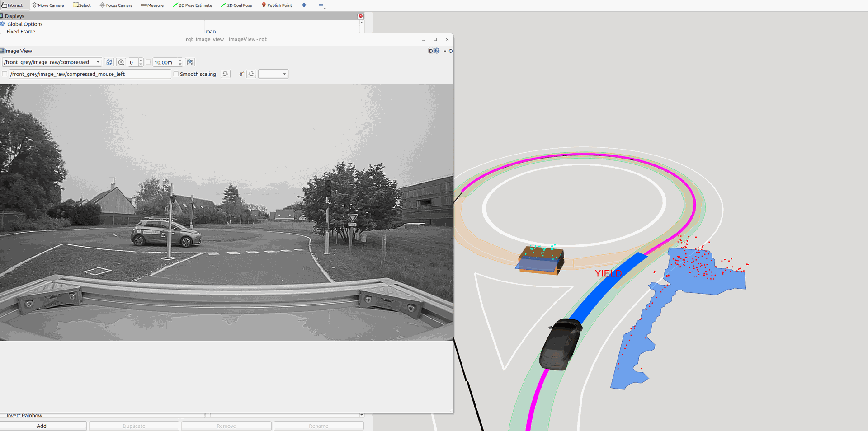Open the empty dropdown next to rotation
Viewport: 868px width, 431px height.
tap(273, 74)
